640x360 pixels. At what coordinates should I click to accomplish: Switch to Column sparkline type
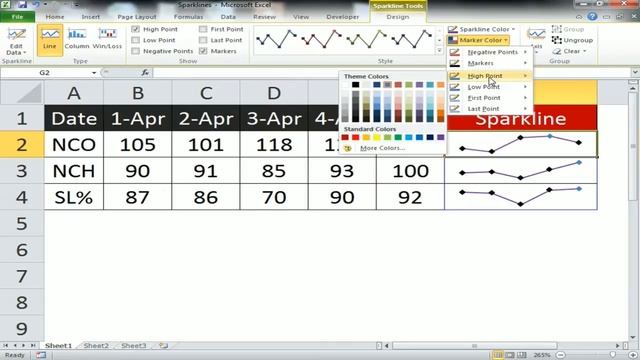(77, 40)
